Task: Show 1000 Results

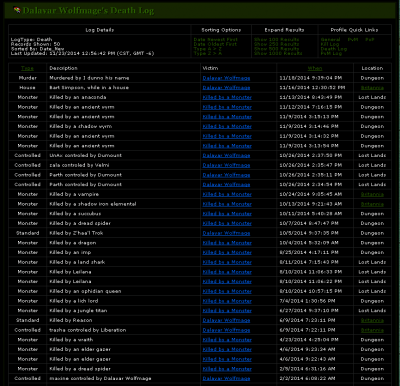Action: click(278, 53)
